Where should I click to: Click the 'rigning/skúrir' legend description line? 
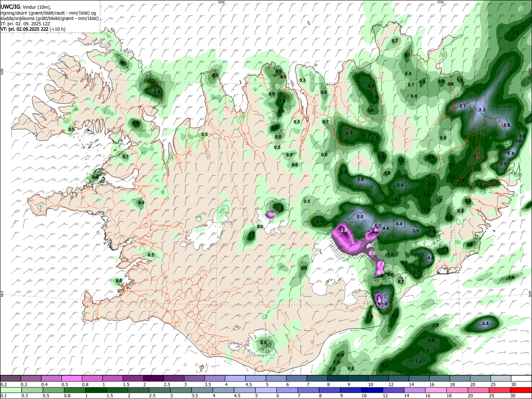pyautogui.click(x=49, y=13)
